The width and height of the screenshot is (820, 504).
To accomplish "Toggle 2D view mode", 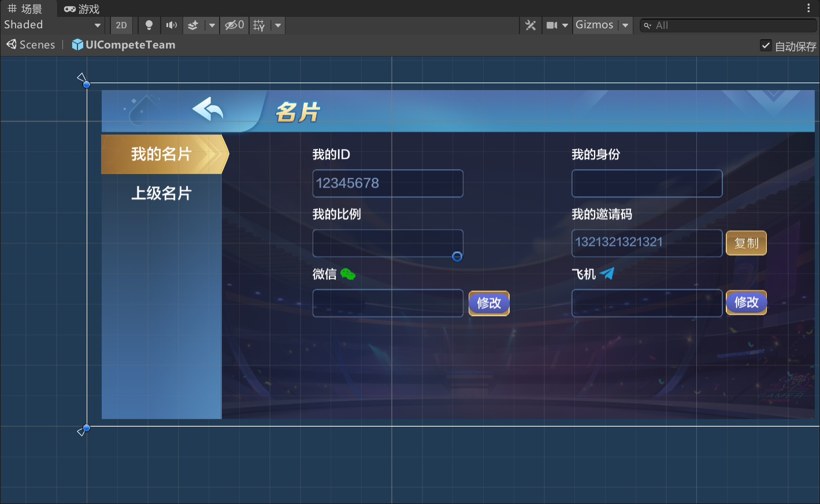I will pos(121,25).
